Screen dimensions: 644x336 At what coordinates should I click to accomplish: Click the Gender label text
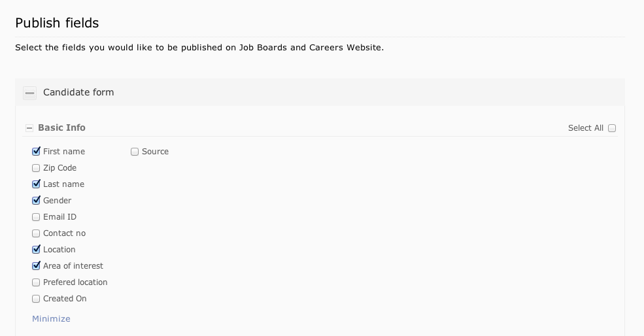pyautogui.click(x=57, y=201)
